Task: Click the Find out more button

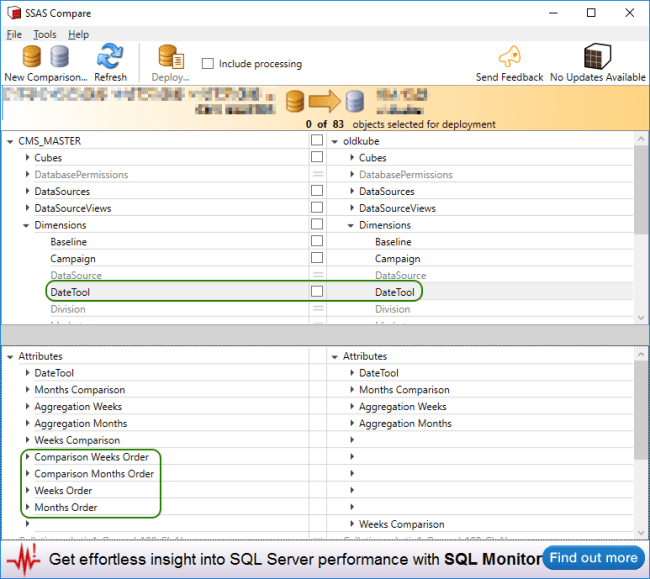Action: point(593,558)
